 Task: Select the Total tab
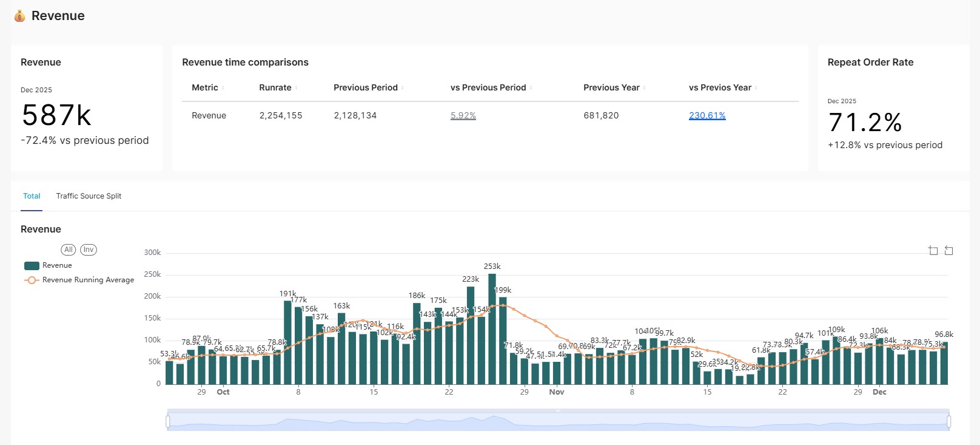pyautogui.click(x=32, y=196)
